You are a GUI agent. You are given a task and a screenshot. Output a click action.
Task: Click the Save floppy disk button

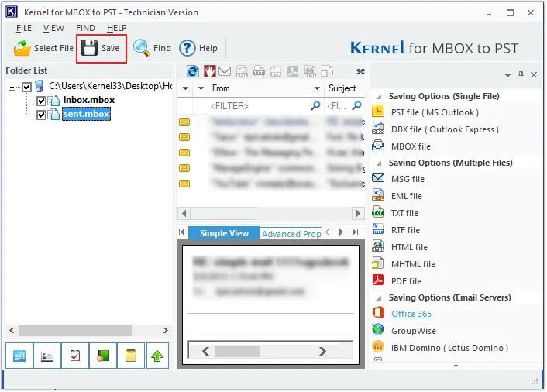(x=101, y=48)
